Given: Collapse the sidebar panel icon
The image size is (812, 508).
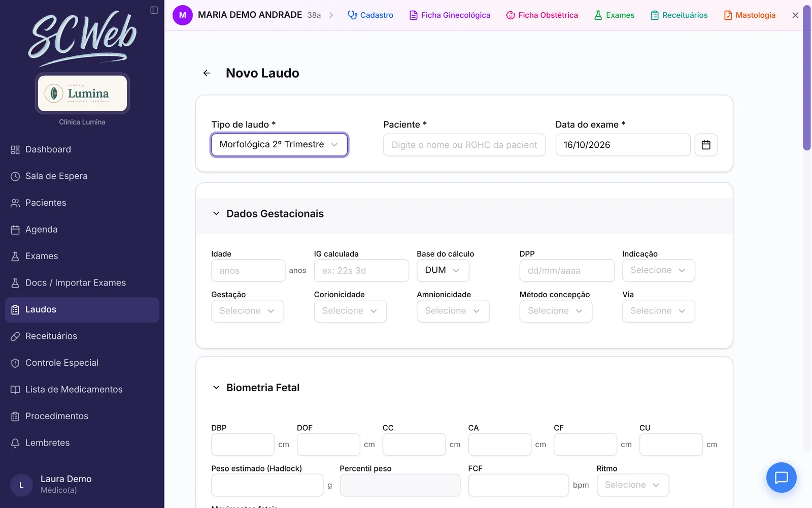Looking at the screenshot, I should (x=154, y=10).
